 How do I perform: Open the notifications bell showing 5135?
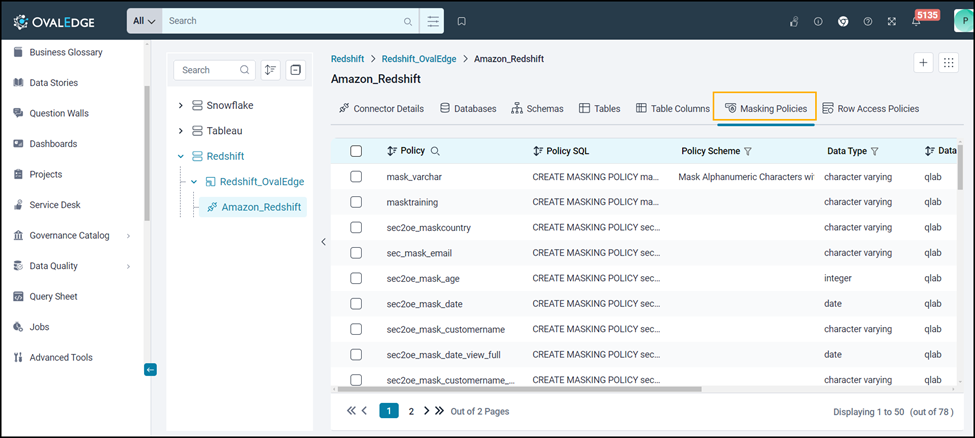click(916, 21)
